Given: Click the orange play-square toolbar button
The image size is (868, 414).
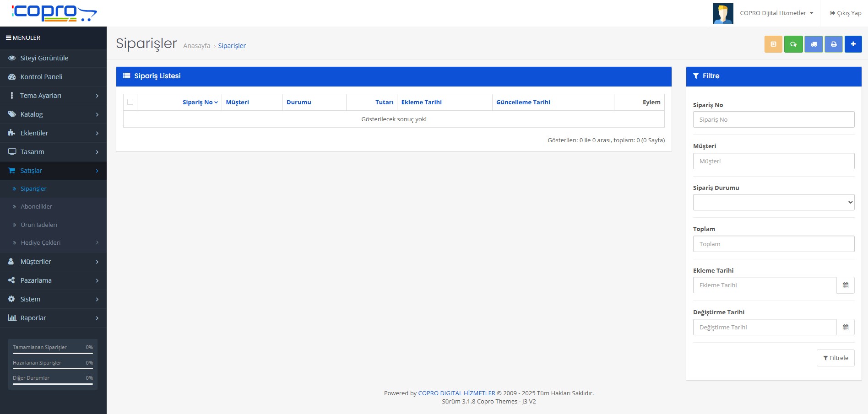Looking at the screenshot, I should point(773,44).
